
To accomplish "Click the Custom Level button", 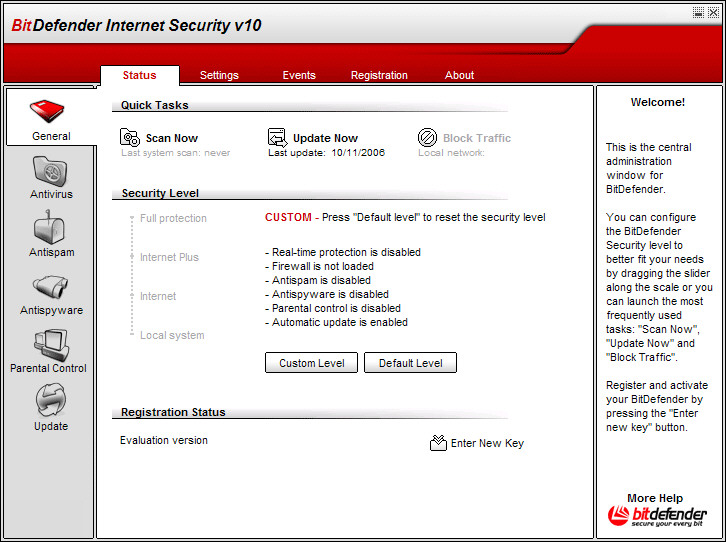I will point(311,363).
